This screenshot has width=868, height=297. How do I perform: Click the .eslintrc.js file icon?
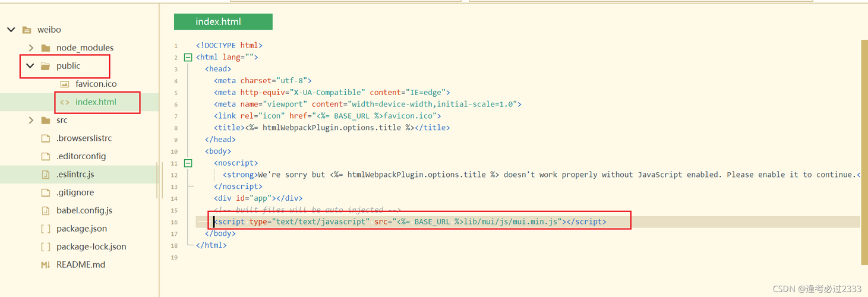click(x=46, y=175)
